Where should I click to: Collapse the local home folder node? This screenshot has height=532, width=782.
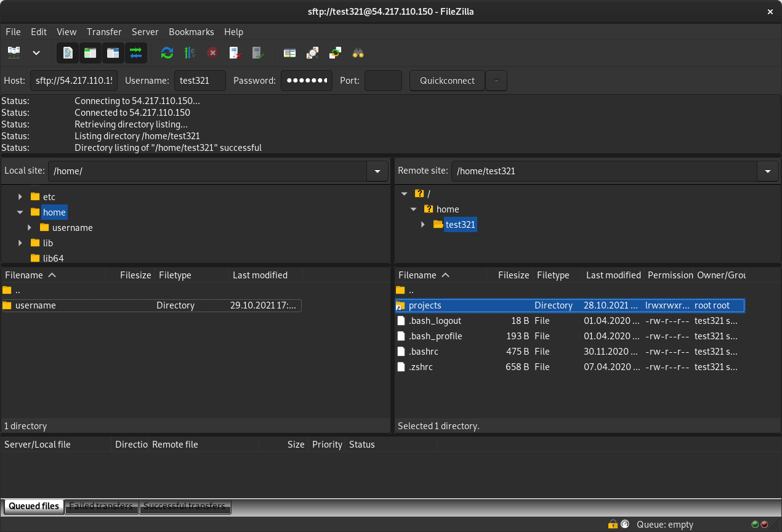point(20,212)
